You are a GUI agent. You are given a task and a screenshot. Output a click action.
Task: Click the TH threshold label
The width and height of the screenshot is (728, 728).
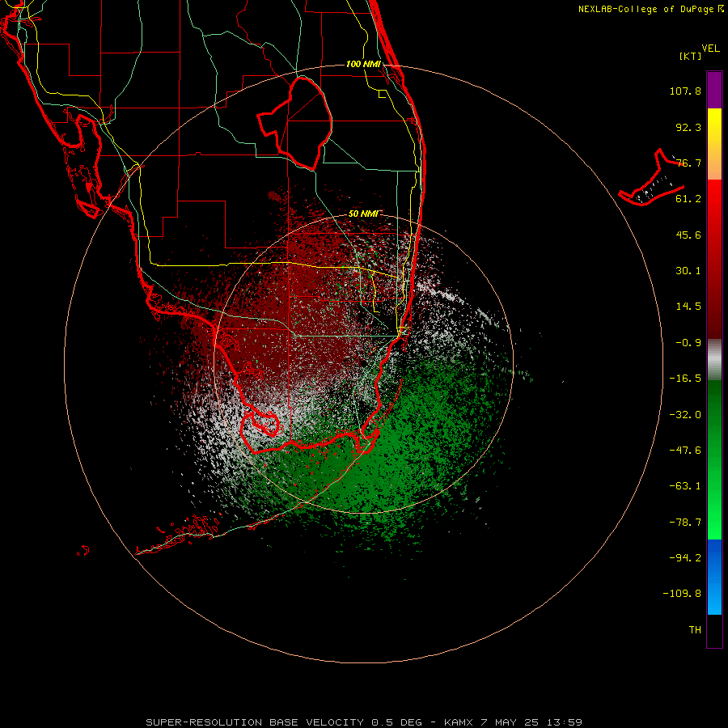[695, 630]
